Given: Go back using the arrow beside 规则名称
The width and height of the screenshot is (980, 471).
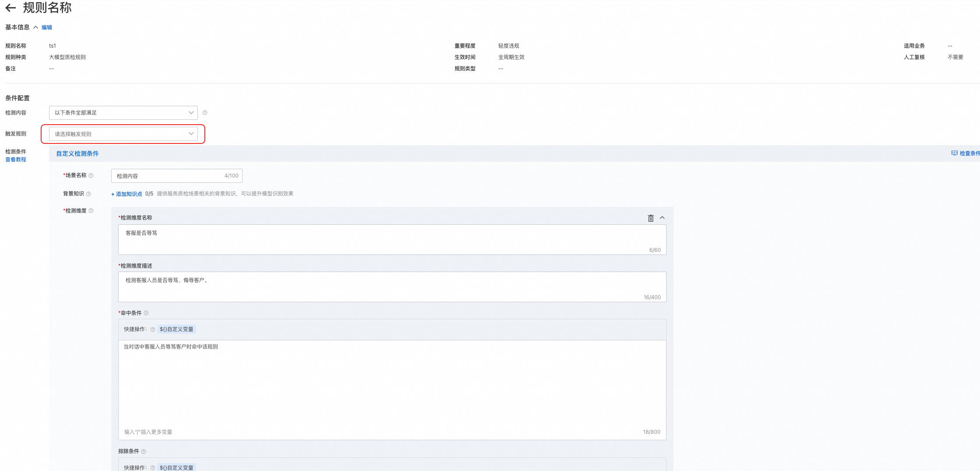Looking at the screenshot, I should 11,8.
